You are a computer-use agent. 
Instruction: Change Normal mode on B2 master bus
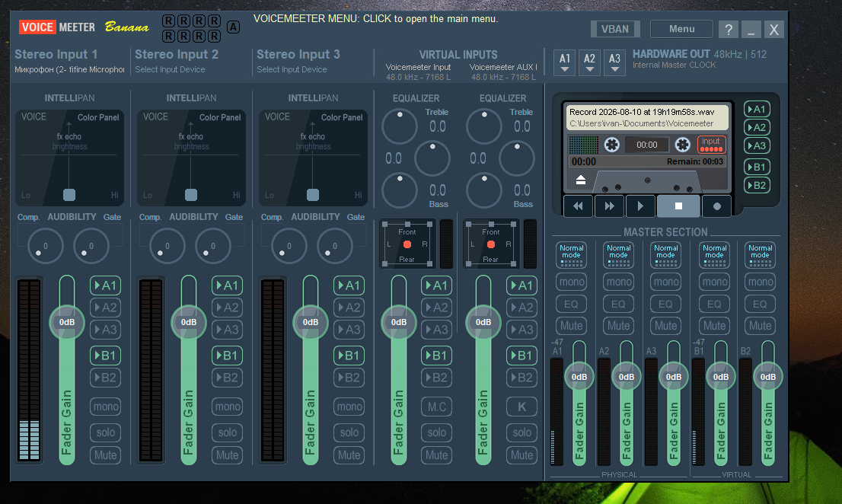pos(761,254)
